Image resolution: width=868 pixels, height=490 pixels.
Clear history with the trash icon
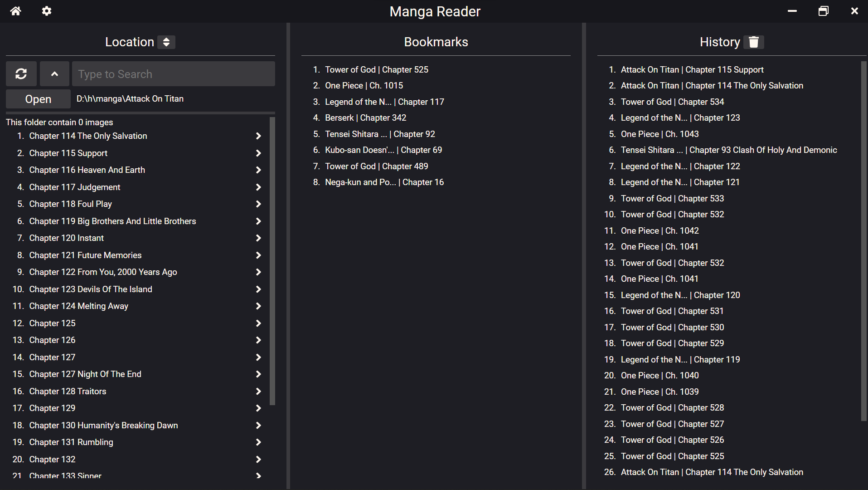tap(754, 42)
